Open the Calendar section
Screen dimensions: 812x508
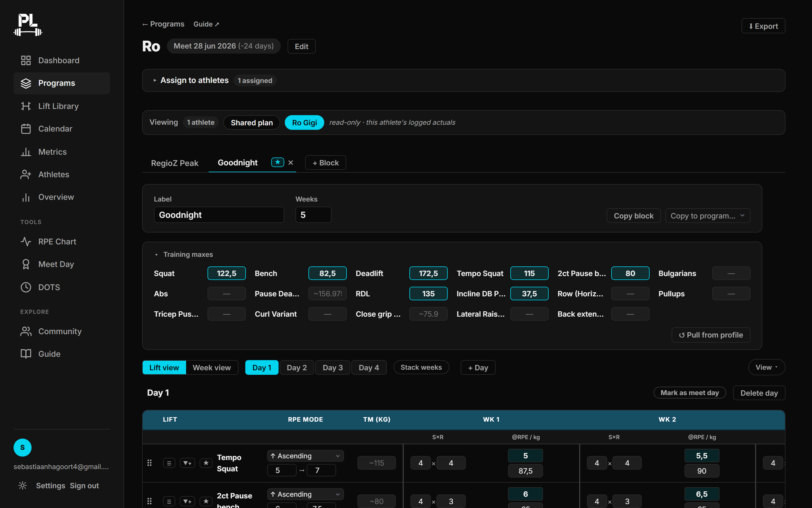tap(61, 129)
